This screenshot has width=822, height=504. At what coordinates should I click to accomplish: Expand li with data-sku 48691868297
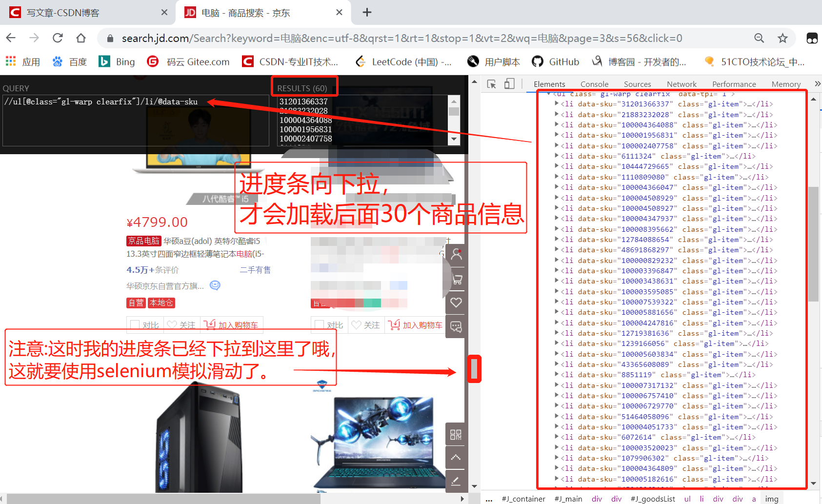click(x=557, y=249)
